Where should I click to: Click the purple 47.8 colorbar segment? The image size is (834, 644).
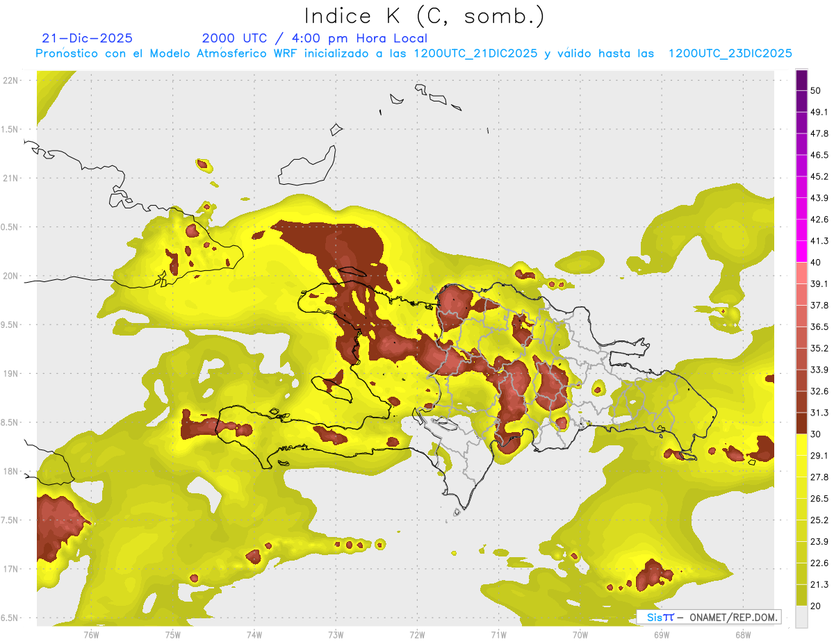click(801, 122)
